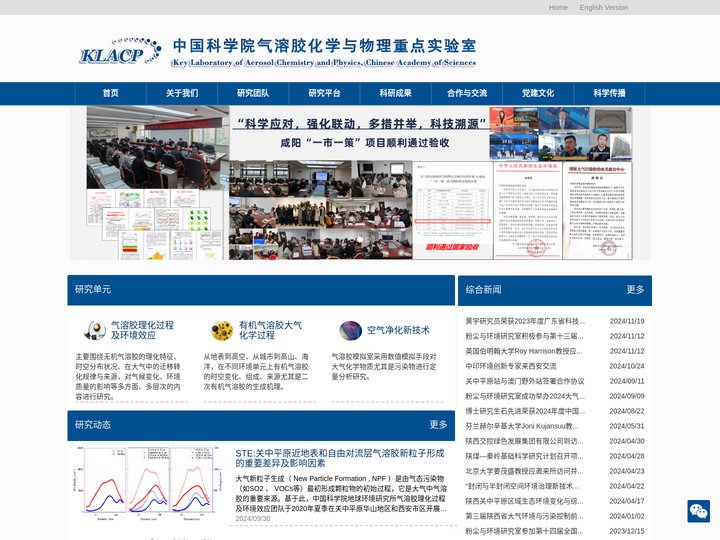This screenshot has width=720, height=540.
Task: Click the 研究单元 section header
Action: [261, 290]
